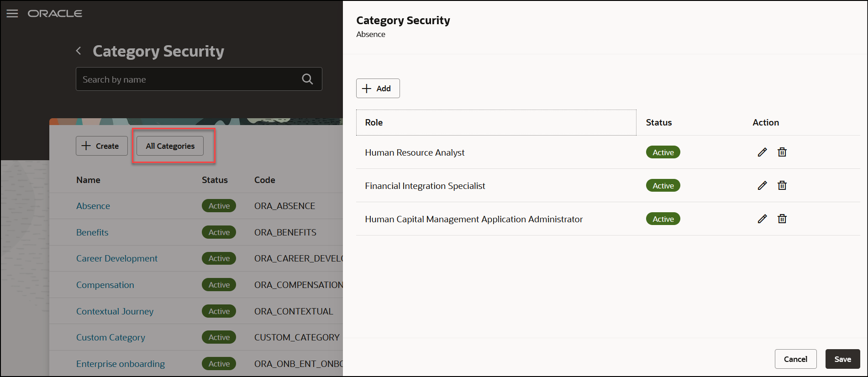Click the All Categories button
Viewport: 868px width, 377px height.
pos(170,146)
